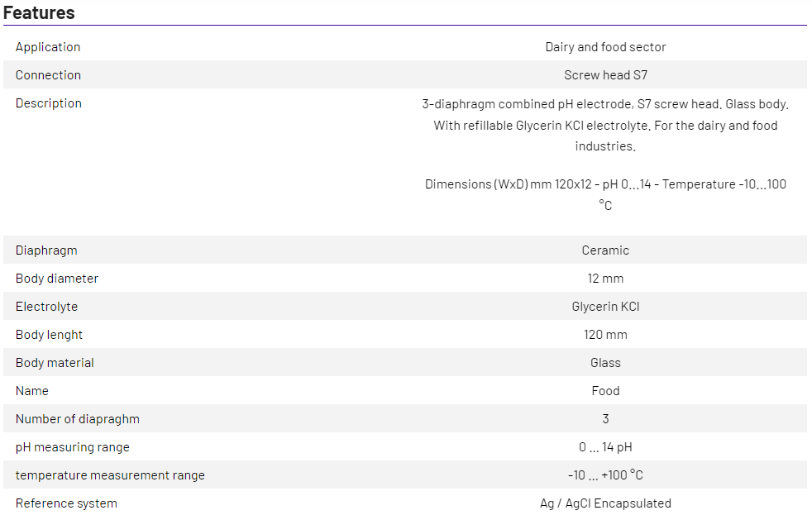Viewport: 812px width, 515px height.
Task: Click the "Body lenght" label
Action: [49, 335]
